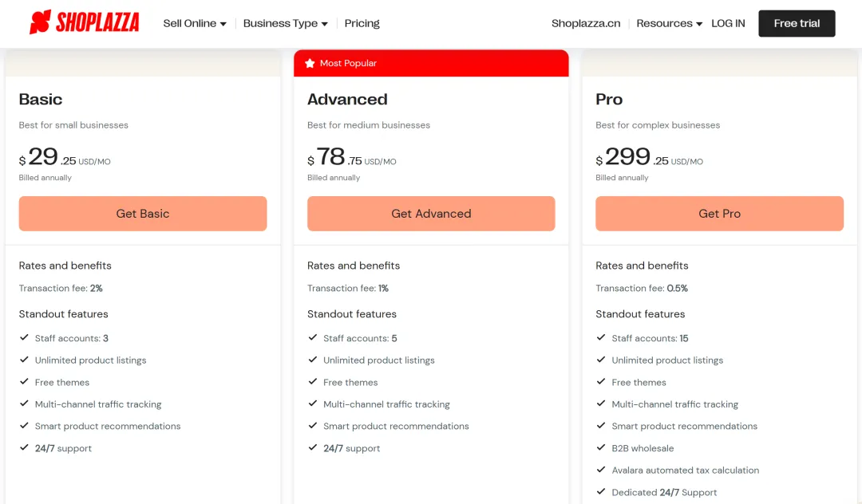Screen dimensions: 862x504
Task: Click the Most Popular star icon
Action: pyautogui.click(x=310, y=64)
